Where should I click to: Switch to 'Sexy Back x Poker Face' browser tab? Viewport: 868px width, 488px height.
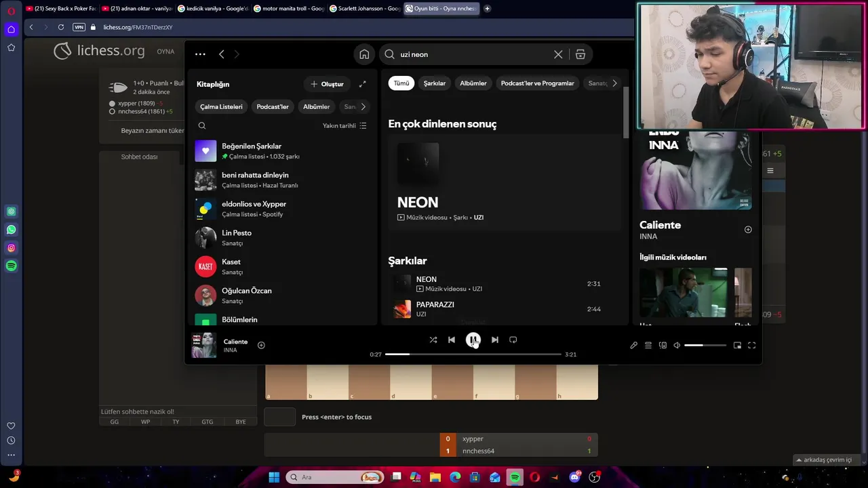tap(61, 9)
